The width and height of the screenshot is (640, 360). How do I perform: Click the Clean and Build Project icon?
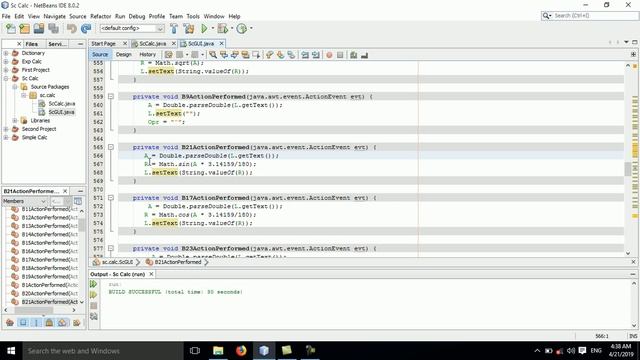pos(189,29)
